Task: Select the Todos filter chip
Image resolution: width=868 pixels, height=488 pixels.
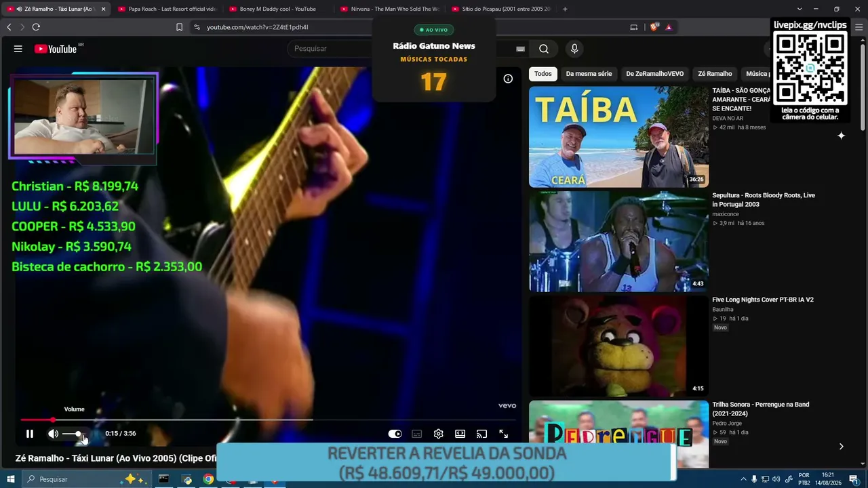Action: 543,74
